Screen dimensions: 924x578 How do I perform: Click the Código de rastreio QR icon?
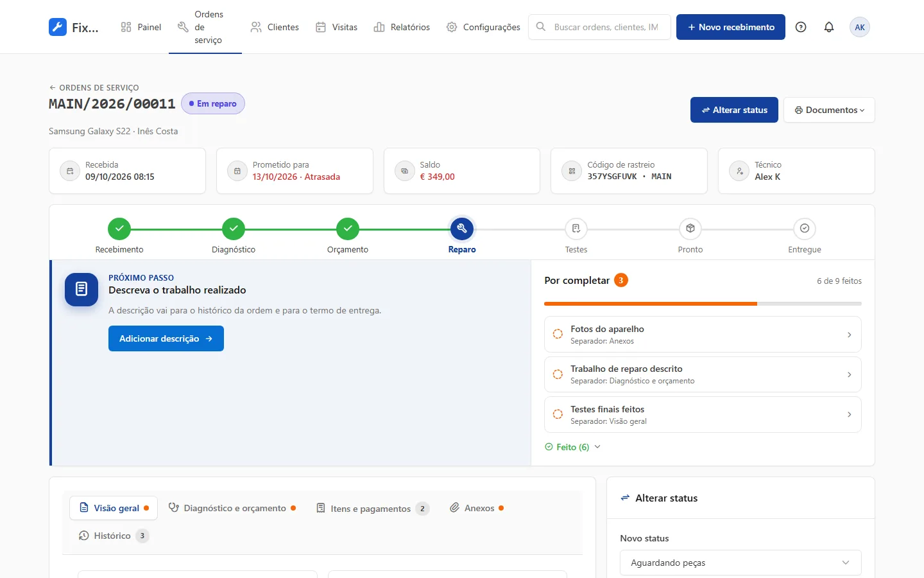[x=572, y=171]
